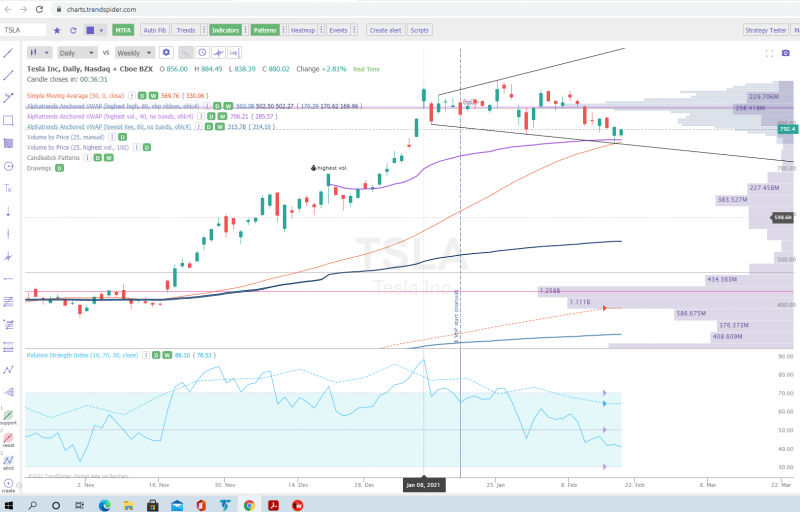Click the resist level tool

(8, 440)
